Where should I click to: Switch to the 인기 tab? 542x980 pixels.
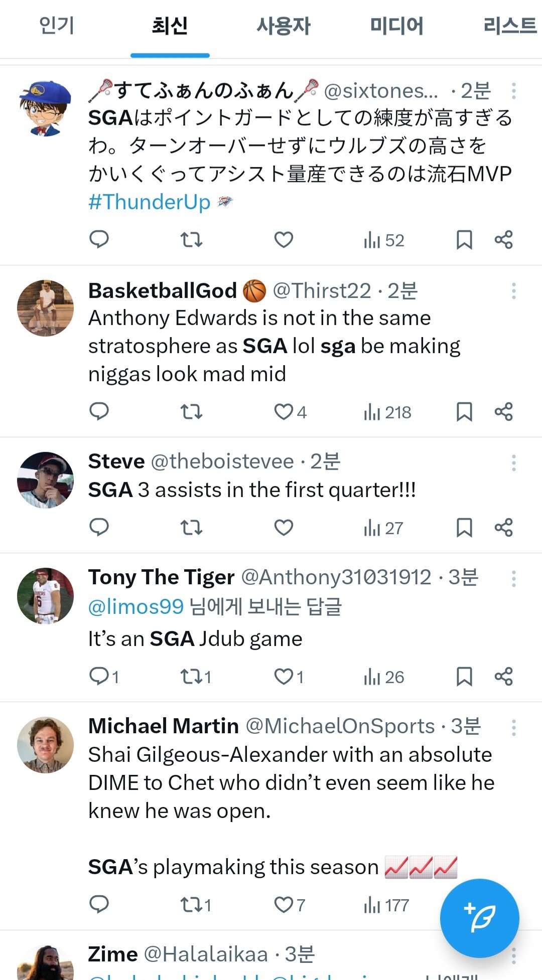pyautogui.click(x=57, y=26)
